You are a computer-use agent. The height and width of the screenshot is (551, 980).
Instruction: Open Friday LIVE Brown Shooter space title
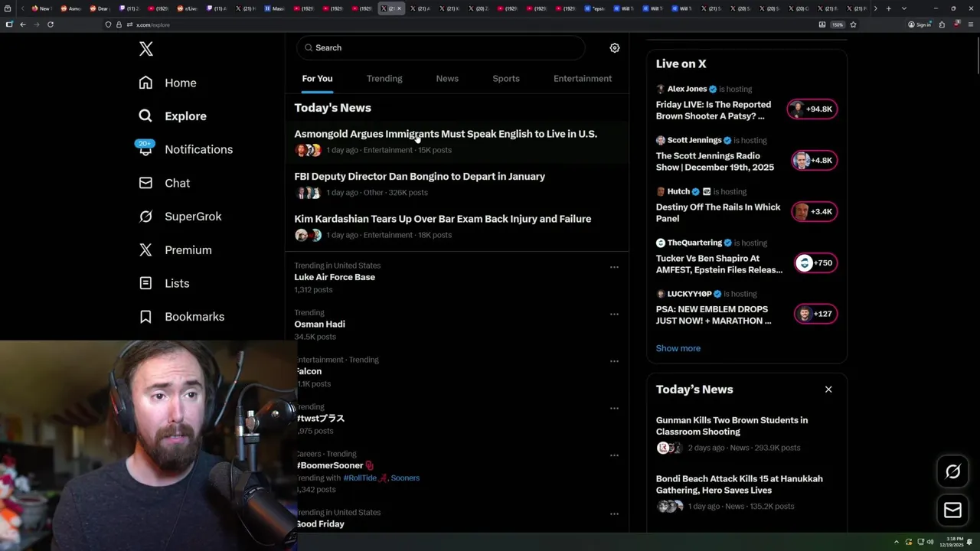(x=714, y=110)
